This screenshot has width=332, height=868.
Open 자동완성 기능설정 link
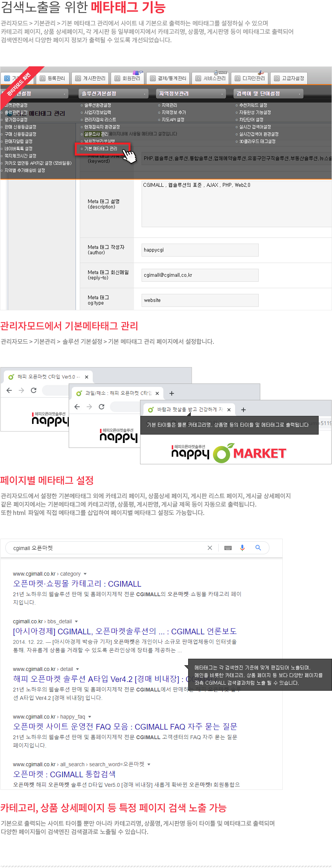click(255, 112)
